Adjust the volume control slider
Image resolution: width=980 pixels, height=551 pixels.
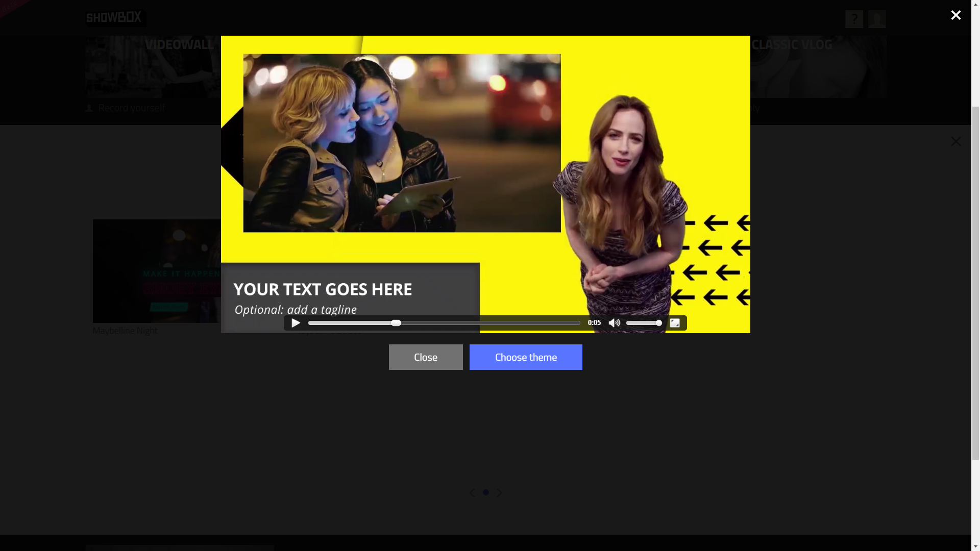[x=644, y=323]
